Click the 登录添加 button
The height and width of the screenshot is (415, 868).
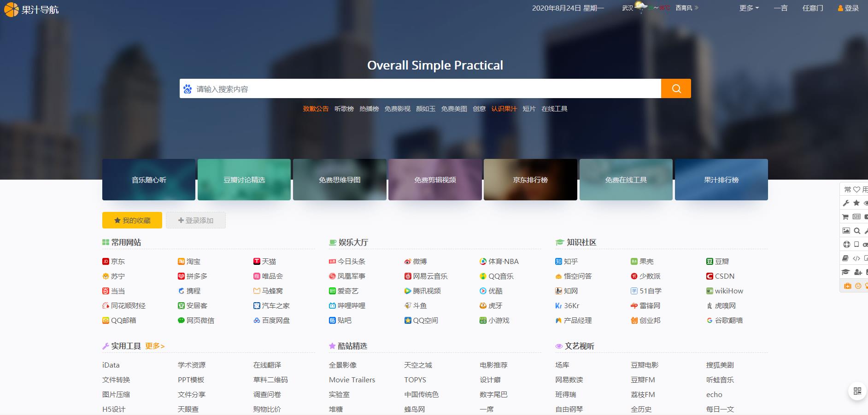point(196,220)
